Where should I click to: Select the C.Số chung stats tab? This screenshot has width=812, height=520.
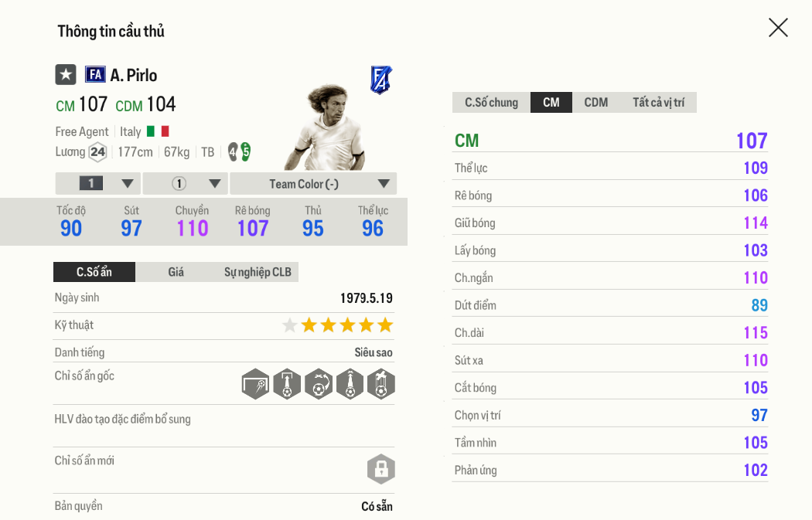491,103
